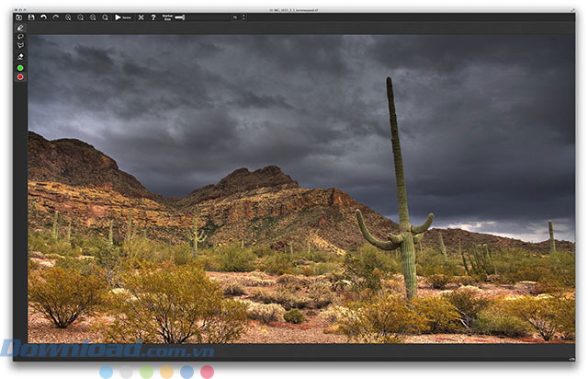
Task: Select the Eraser tool in the sidebar
Action: (20, 56)
